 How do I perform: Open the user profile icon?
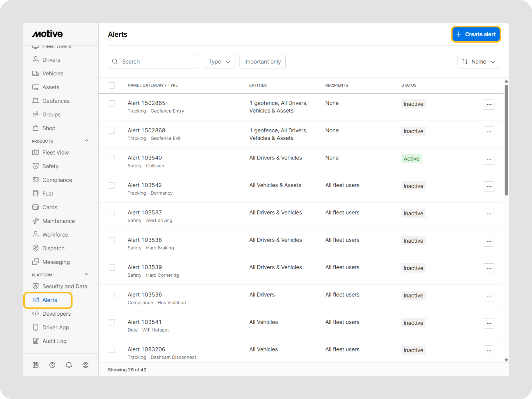point(85,365)
